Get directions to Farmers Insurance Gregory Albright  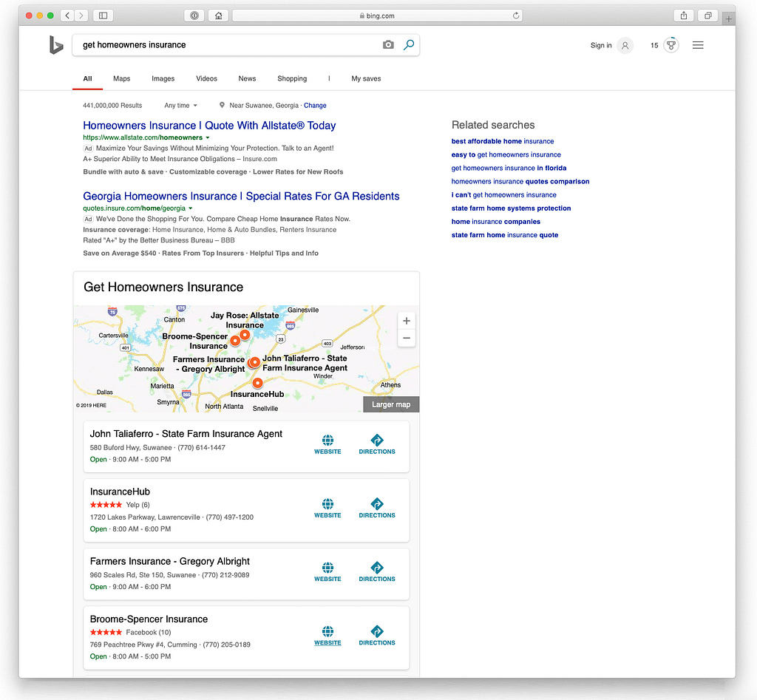pos(376,571)
